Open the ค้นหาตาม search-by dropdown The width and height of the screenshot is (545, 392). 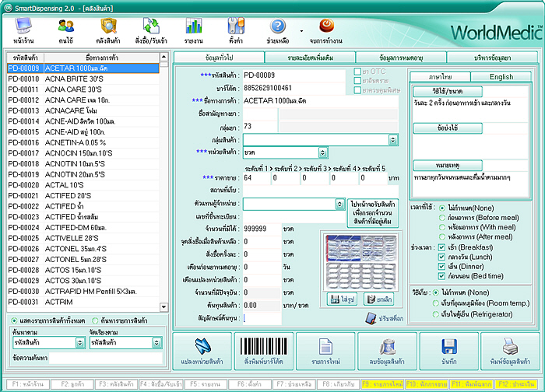80,343
